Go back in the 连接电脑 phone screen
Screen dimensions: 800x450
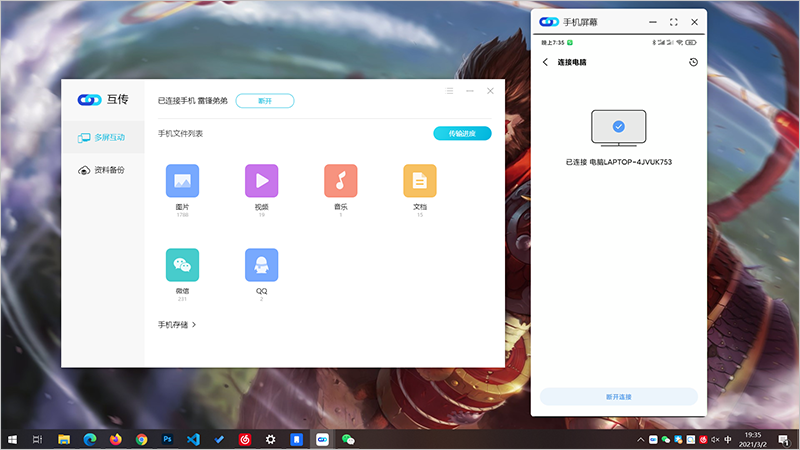coord(545,62)
